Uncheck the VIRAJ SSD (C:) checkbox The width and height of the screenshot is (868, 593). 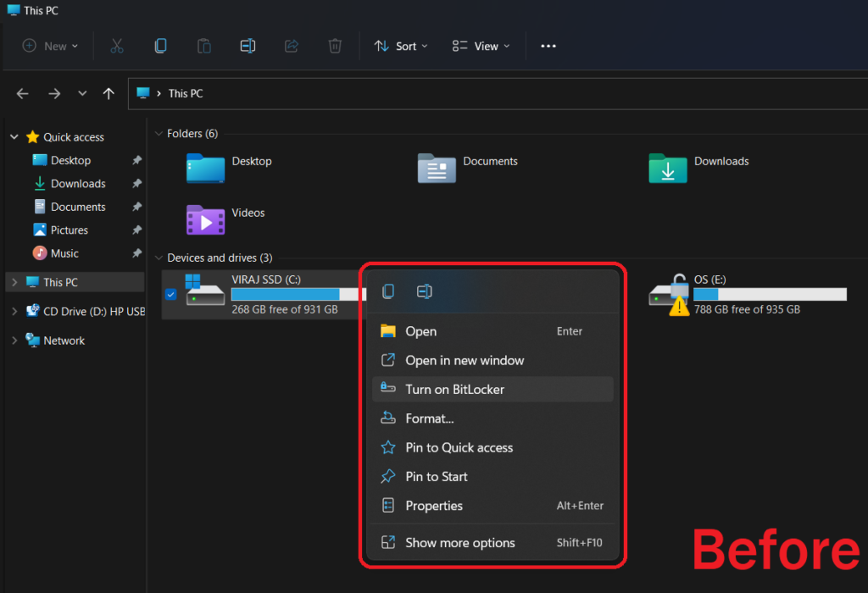[171, 294]
